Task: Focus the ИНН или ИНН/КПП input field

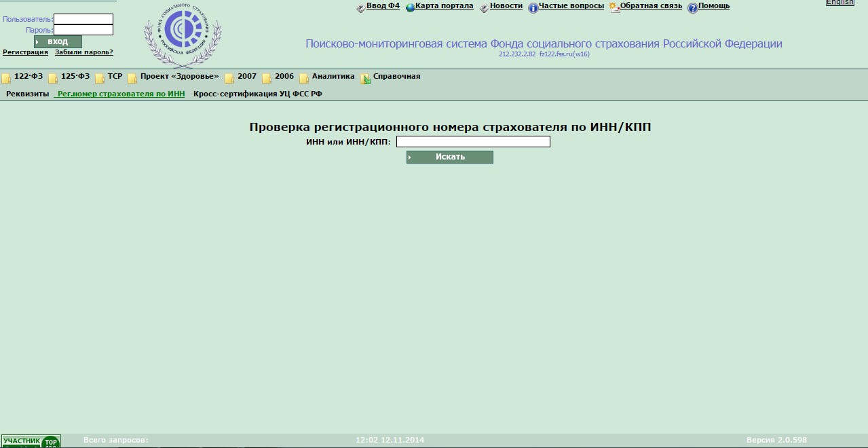Action: pyautogui.click(x=473, y=142)
